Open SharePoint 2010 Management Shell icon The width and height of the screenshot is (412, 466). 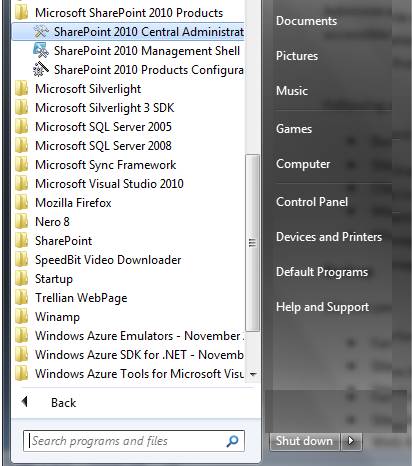[x=41, y=51]
